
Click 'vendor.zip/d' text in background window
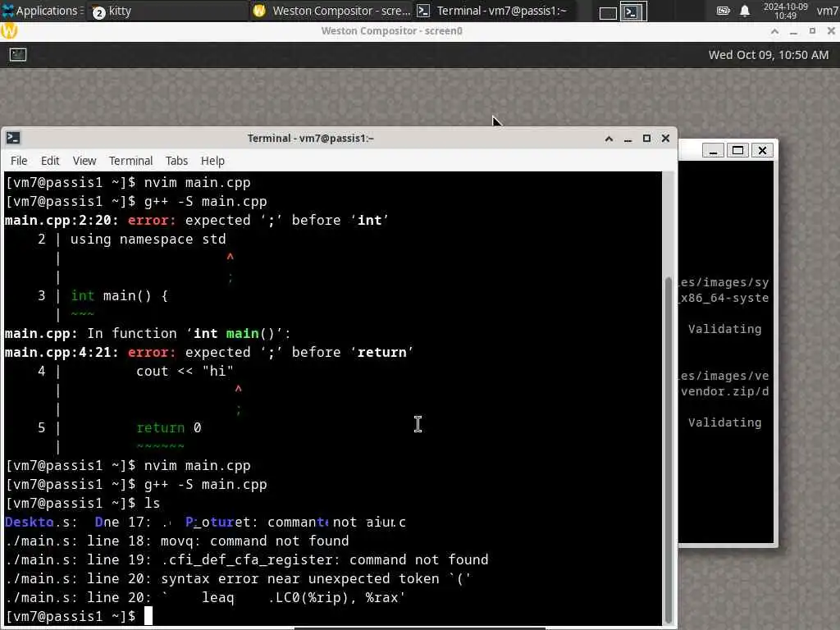click(724, 391)
